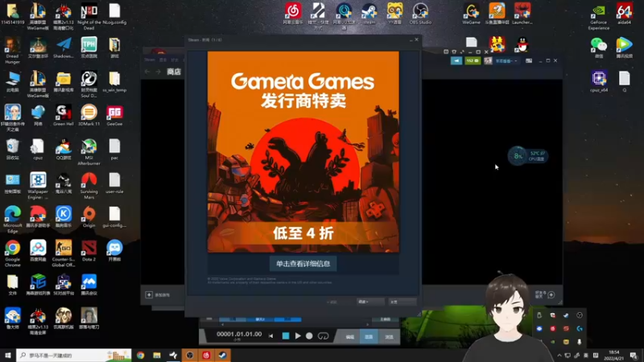Select the right tab beside transport controls

pyautogui.click(x=389, y=336)
